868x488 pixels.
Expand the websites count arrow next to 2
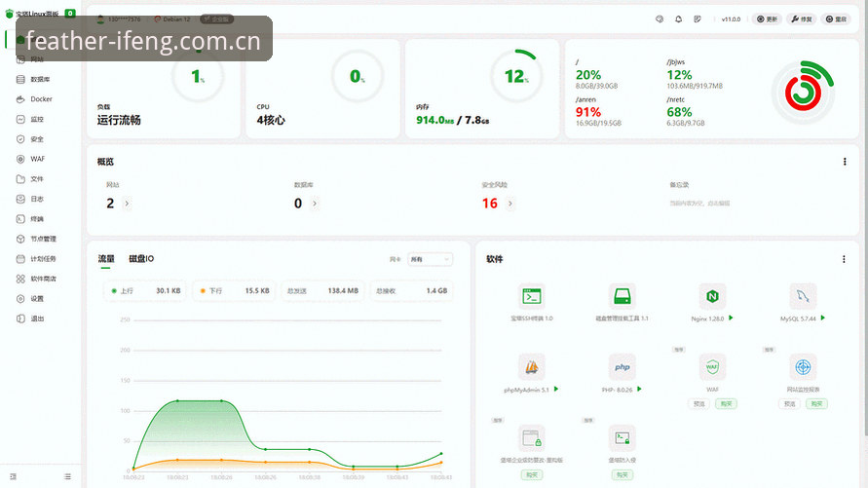[127, 204]
